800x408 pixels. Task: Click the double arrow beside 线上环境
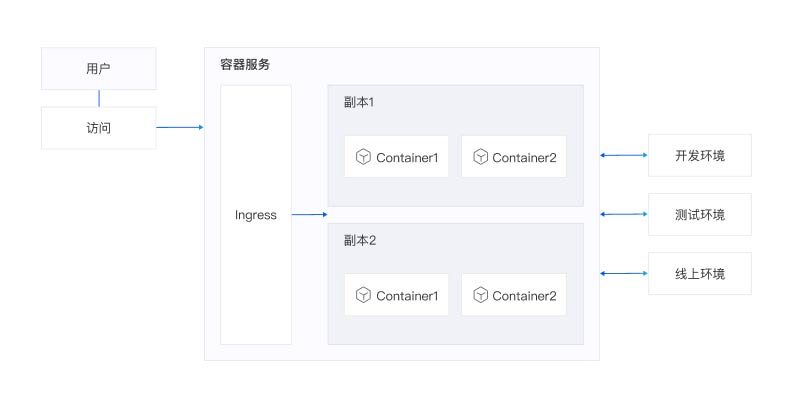click(623, 273)
